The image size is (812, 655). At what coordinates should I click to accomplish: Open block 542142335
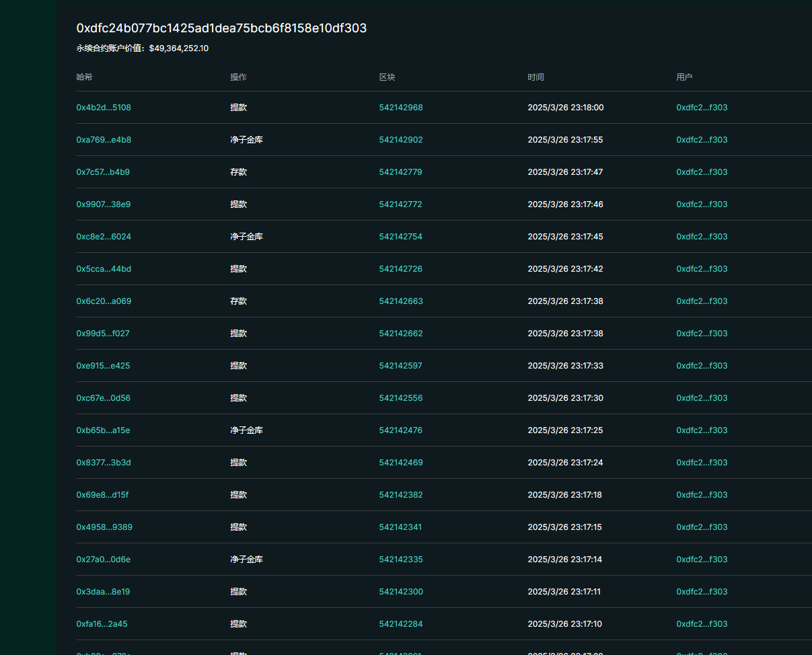tap(401, 560)
